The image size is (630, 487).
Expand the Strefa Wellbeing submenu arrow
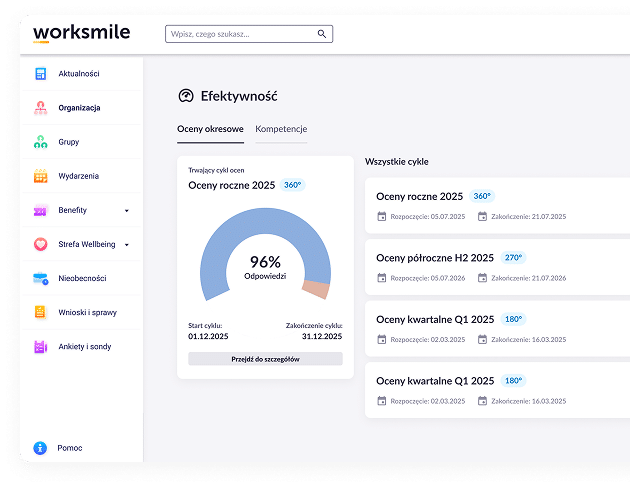pyautogui.click(x=126, y=245)
